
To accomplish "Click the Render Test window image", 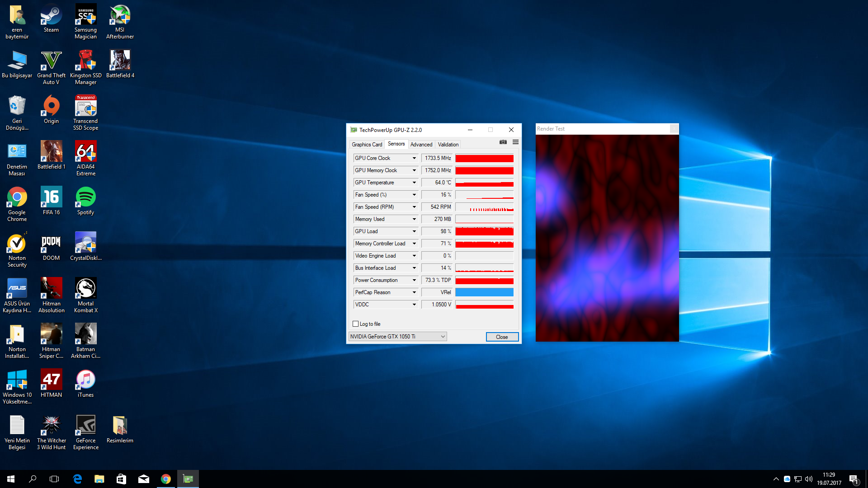I will [607, 238].
